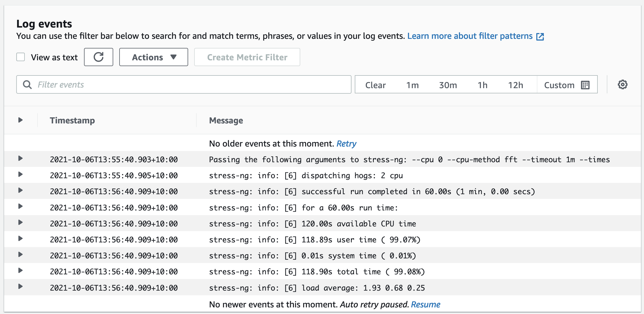The height and width of the screenshot is (314, 644).
Task: Expand the 'successful run completed' log row
Action: click(x=20, y=190)
